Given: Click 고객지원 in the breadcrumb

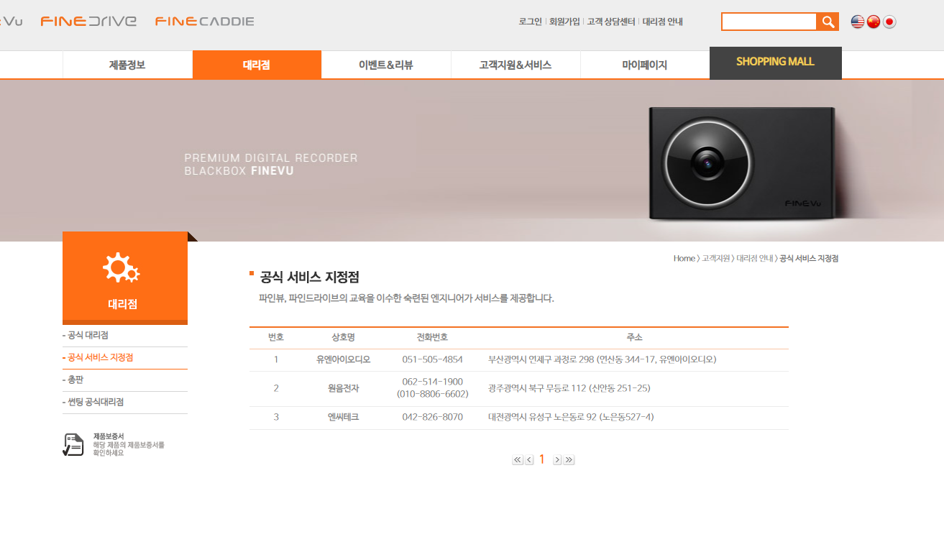Looking at the screenshot, I should point(716,259).
